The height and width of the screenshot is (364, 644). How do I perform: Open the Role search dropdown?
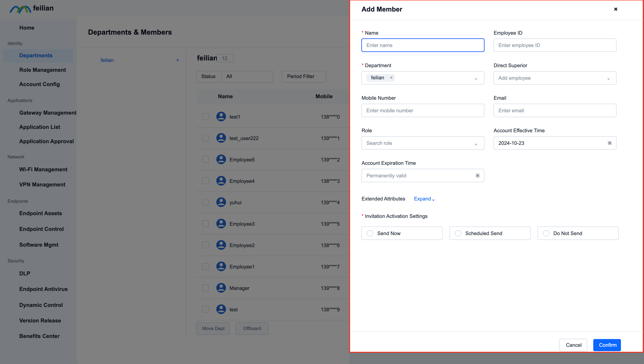[423, 143]
